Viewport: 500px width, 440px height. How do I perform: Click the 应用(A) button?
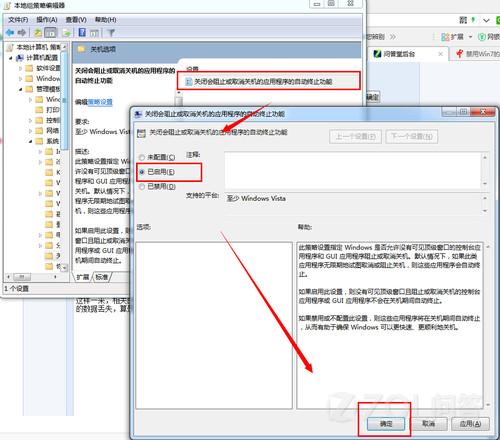pyautogui.click(x=470, y=424)
